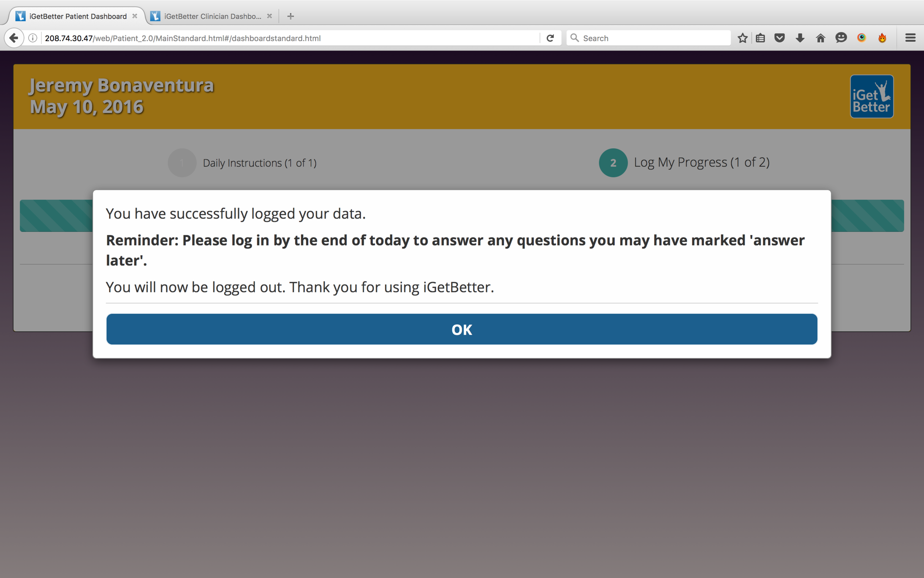Click 'You will now be logged out' text
The image size is (924, 578).
(300, 287)
